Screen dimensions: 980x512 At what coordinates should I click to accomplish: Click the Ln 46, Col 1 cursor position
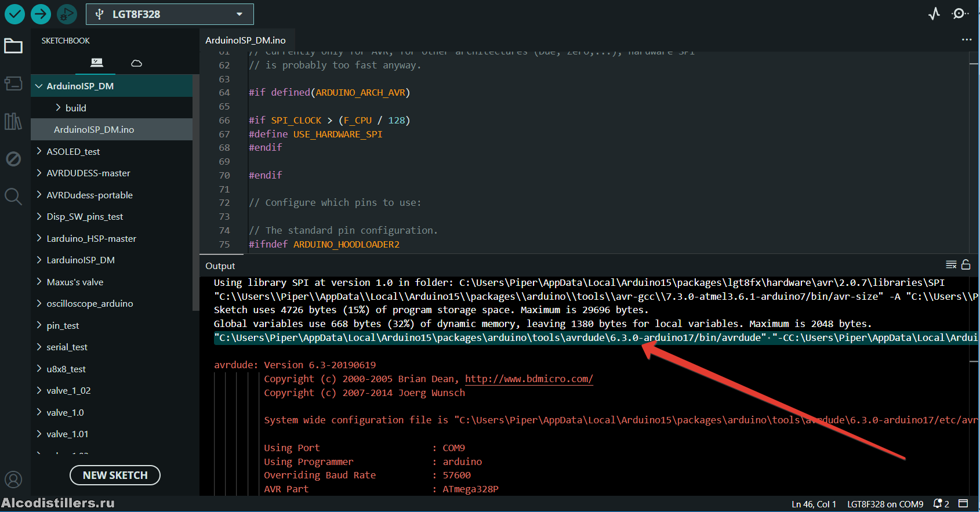click(x=814, y=504)
